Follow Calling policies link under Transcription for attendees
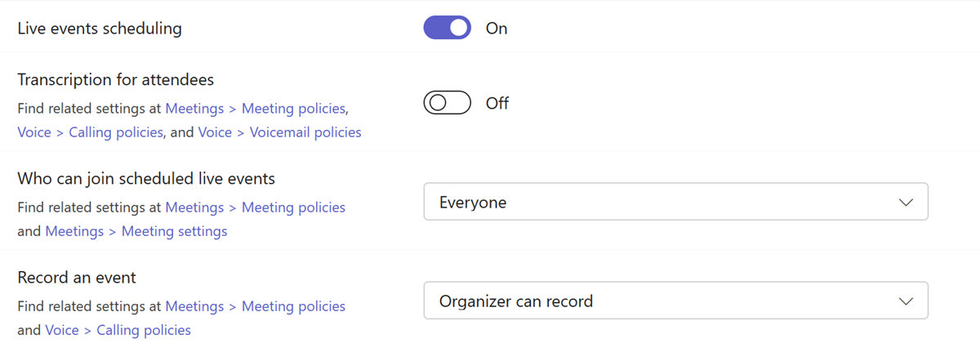The width and height of the screenshot is (980, 348). pyautogui.click(x=116, y=132)
